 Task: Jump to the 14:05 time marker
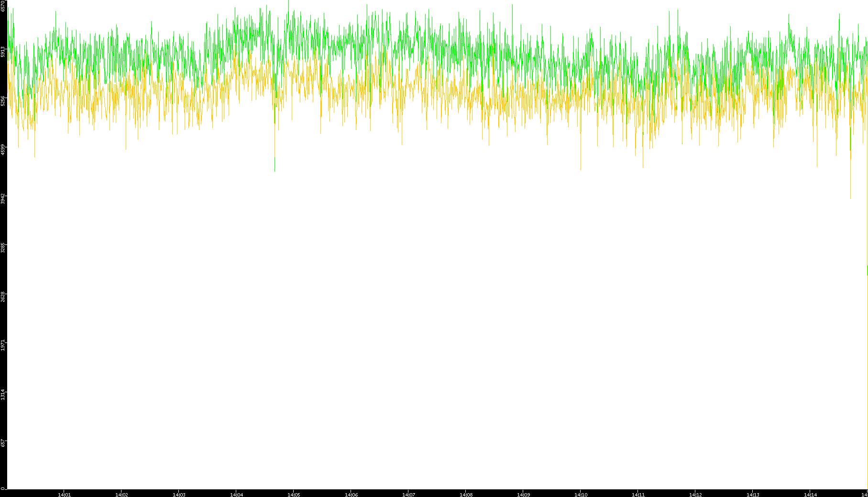pyautogui.click(x=294, y=495)
